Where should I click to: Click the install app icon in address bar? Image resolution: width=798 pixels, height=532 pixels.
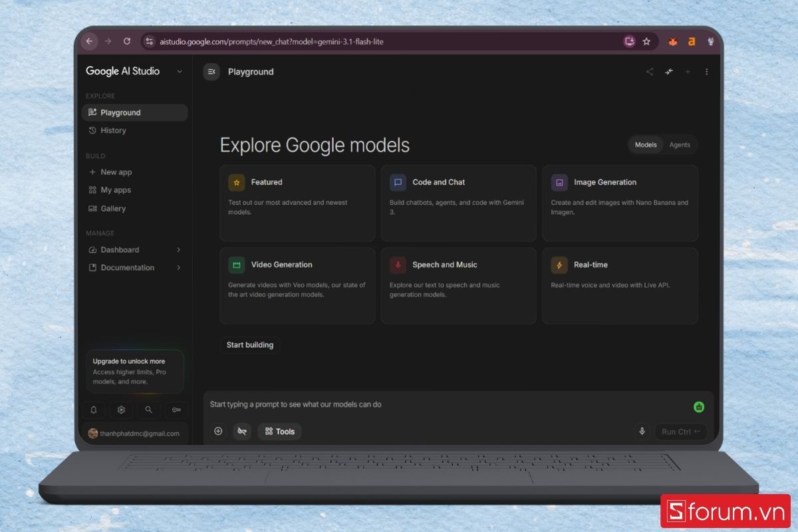click(629, 41)
